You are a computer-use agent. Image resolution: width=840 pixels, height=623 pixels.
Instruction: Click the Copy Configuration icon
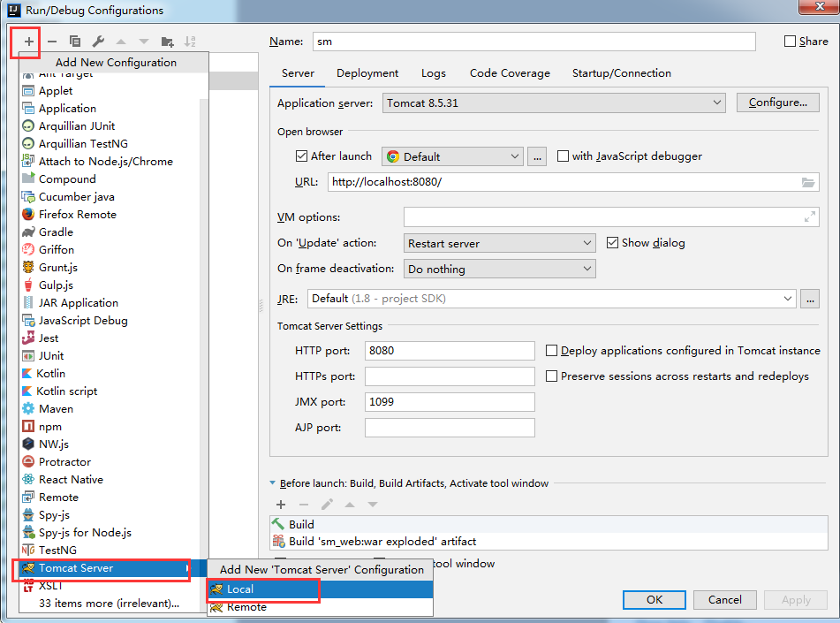[75, 42]
